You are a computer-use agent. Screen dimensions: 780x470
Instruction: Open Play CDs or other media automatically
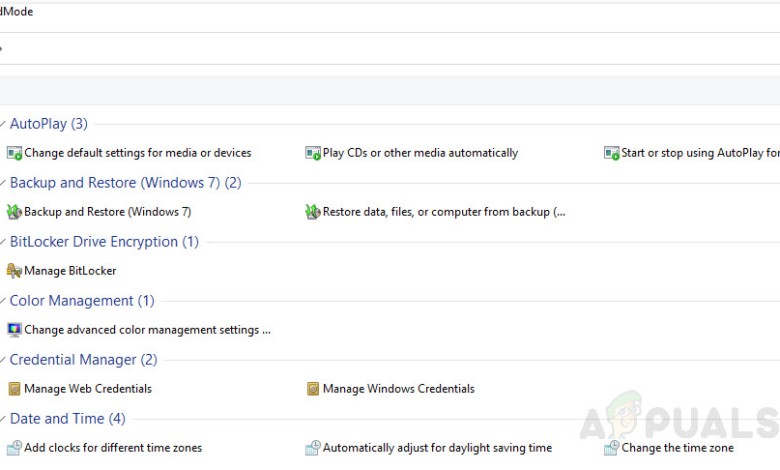(420, 153)
